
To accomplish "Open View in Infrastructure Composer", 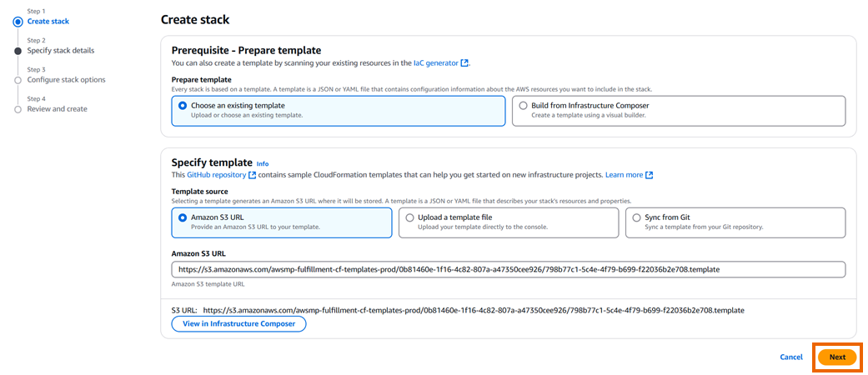I will (238, 323).
